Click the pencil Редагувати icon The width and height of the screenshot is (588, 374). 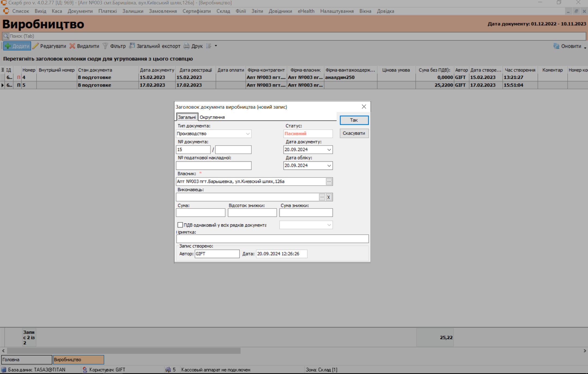tap(36, 46)
